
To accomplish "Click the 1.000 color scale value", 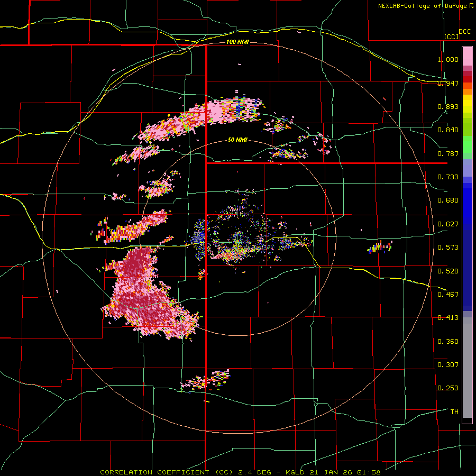I will [448, 59].
